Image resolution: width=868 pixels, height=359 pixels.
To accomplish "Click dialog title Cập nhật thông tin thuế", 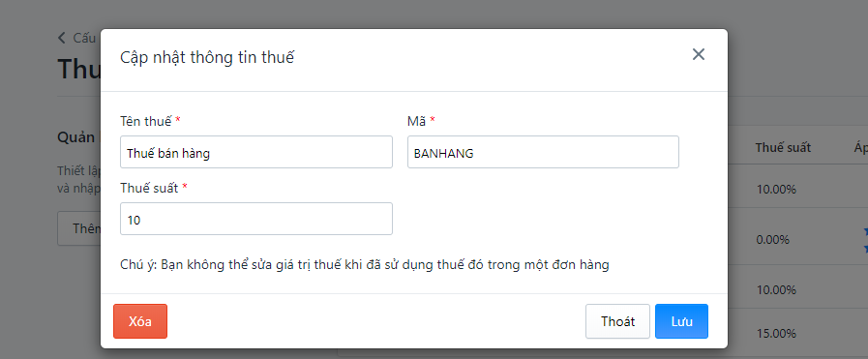I will coord(207,57).
